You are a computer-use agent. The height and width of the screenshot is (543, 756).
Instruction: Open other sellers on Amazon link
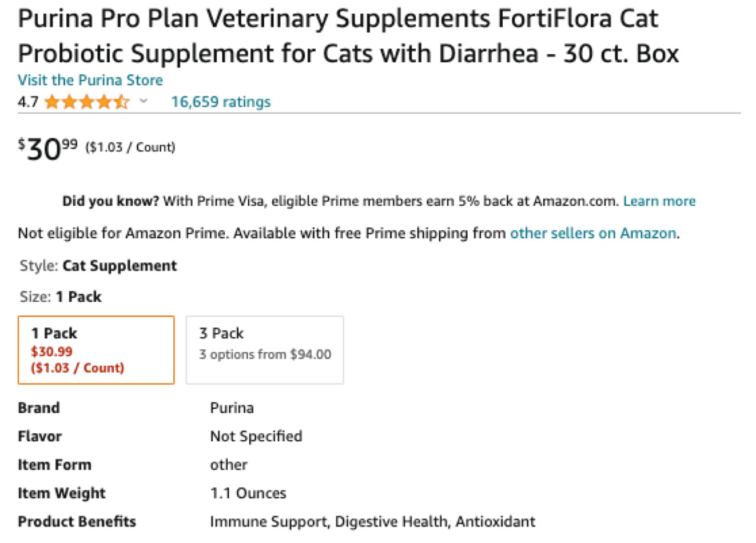pos(592,233)
